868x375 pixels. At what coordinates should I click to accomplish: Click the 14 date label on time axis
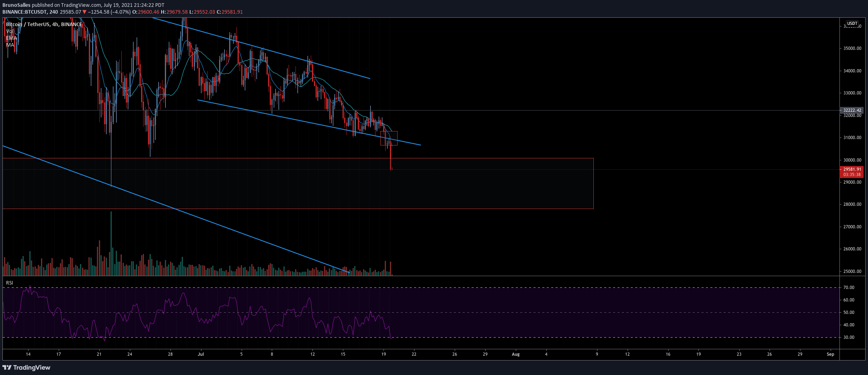click(x=28, y=354)
